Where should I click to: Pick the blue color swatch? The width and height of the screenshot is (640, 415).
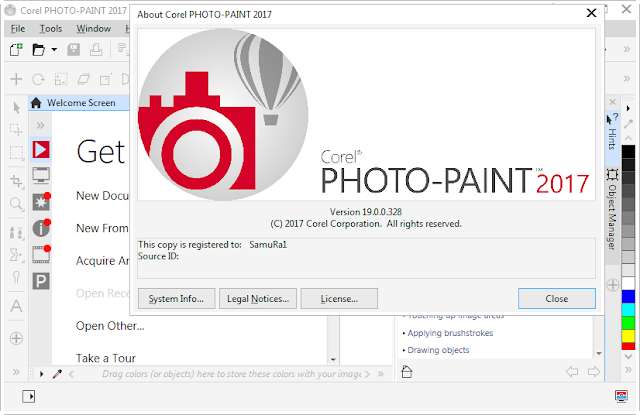(x=629, y=297)
